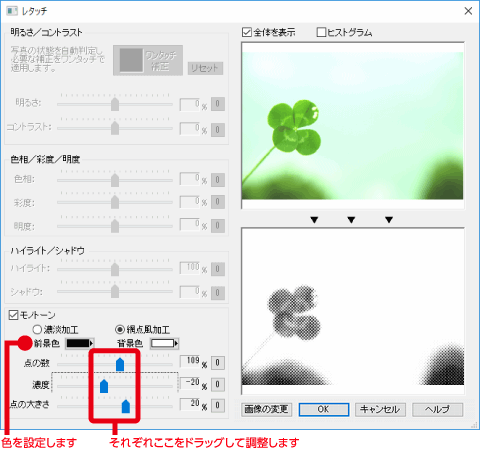The image size is (480, 450).
Task: Enable the ヒストグラム checkbox
Action: pos(321,32)
